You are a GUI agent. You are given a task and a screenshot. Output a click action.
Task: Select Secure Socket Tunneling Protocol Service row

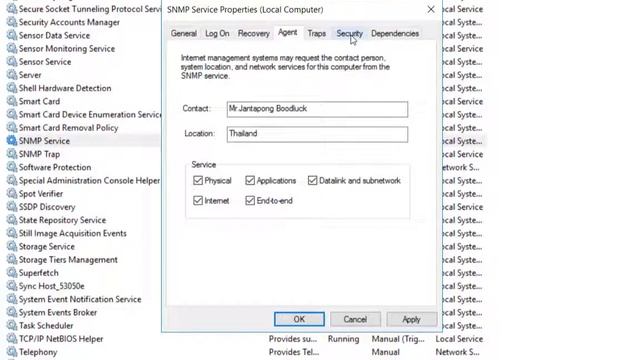click(x=84, y=9)
